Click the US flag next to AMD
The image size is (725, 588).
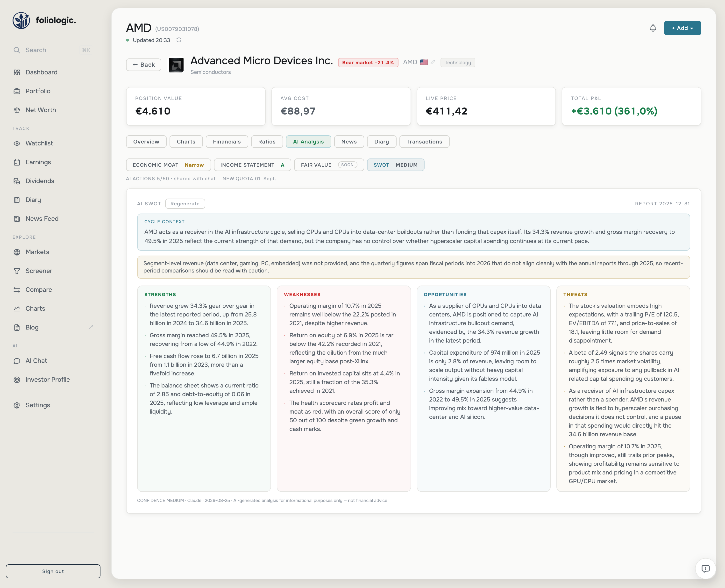click(x=424, y=62)
